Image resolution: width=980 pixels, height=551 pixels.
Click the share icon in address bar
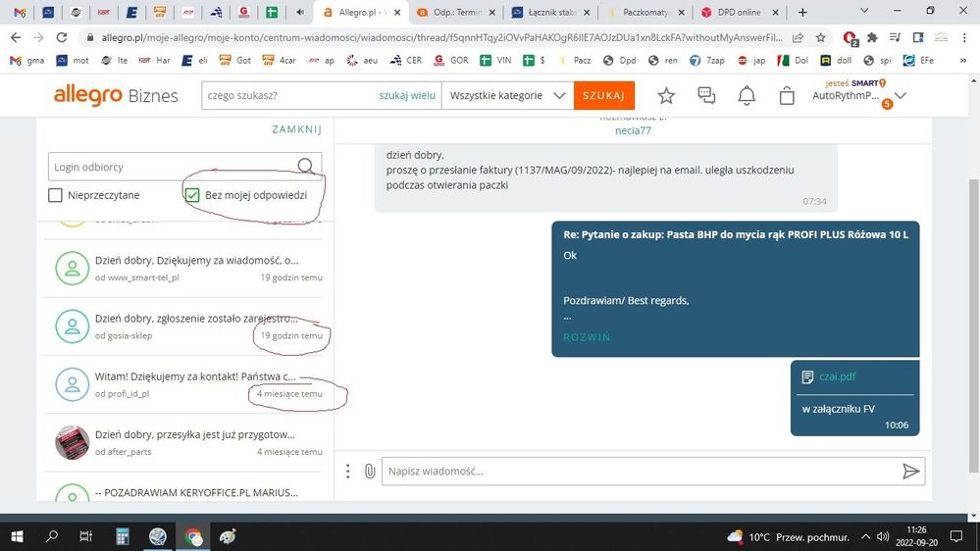click(x=799, y=37)
